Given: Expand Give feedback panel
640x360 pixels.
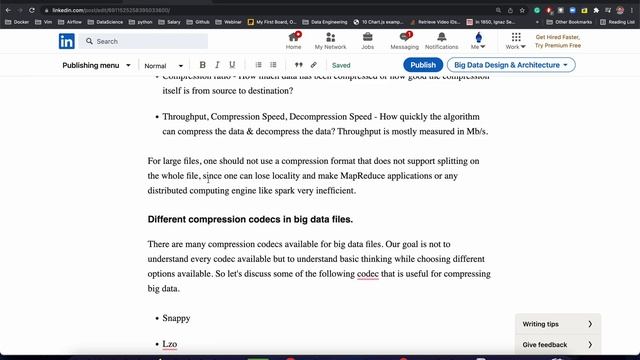Looking at the screenshot, I should coord(558,345).
